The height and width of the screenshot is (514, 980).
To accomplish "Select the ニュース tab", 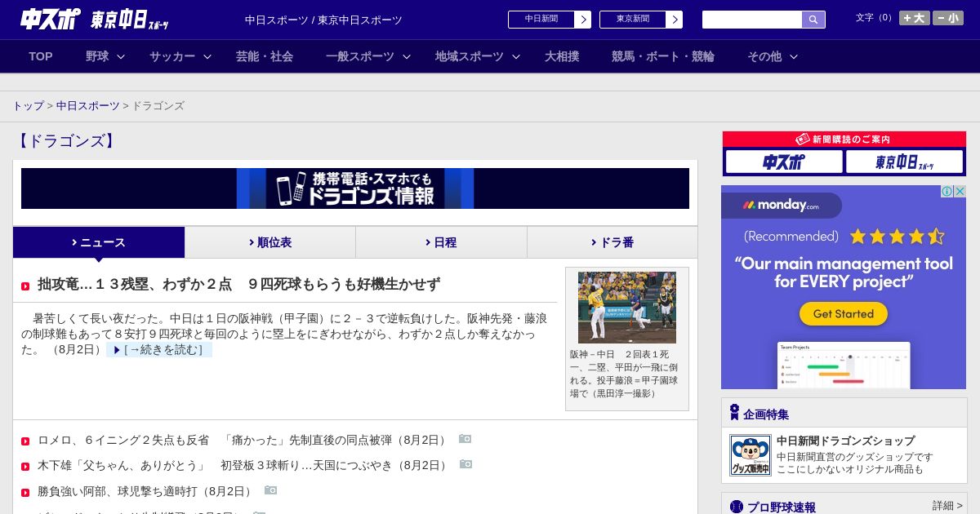I will click(99, 242).
